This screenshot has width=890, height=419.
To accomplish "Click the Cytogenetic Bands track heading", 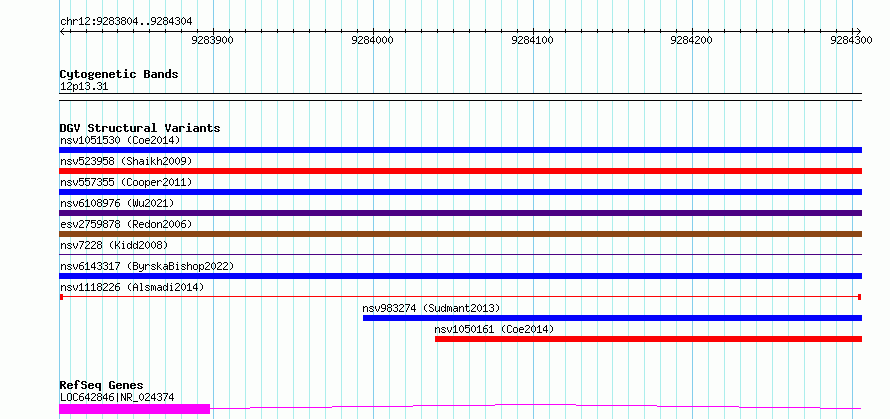I will coord(119,74).
